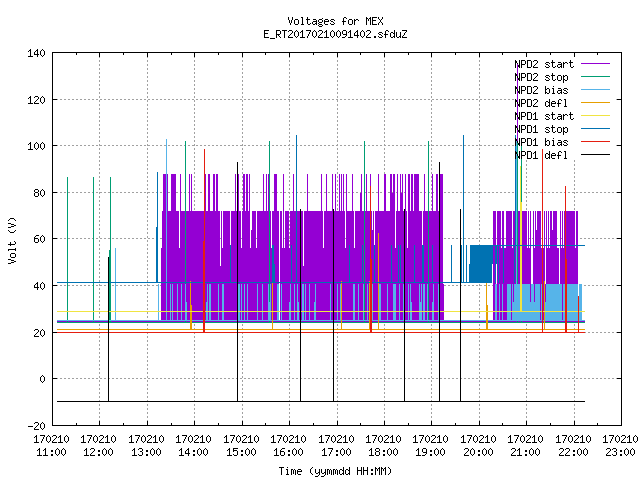
Task: Click the x-axis tick label 170210 12:00
Action: pyautogui.click(x=98, y=446)
